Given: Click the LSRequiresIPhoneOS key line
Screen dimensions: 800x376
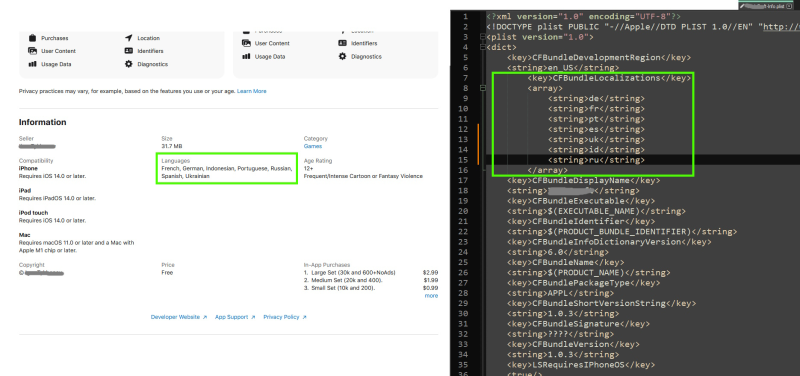Looking at the screenshot, I should coord(581,364).
